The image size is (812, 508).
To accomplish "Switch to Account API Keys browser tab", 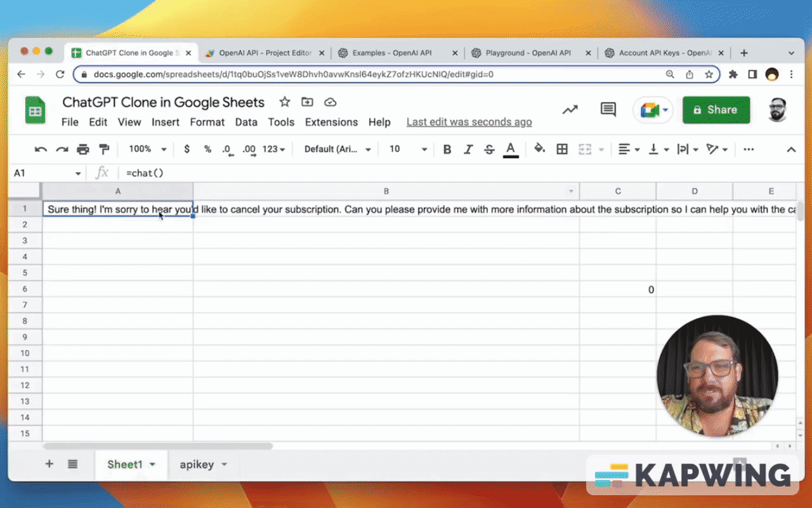I will 664,53.
